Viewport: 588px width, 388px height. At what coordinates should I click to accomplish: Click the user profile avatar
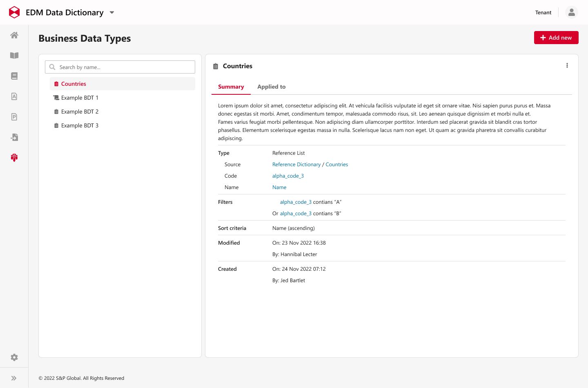(x=572, y=12)
